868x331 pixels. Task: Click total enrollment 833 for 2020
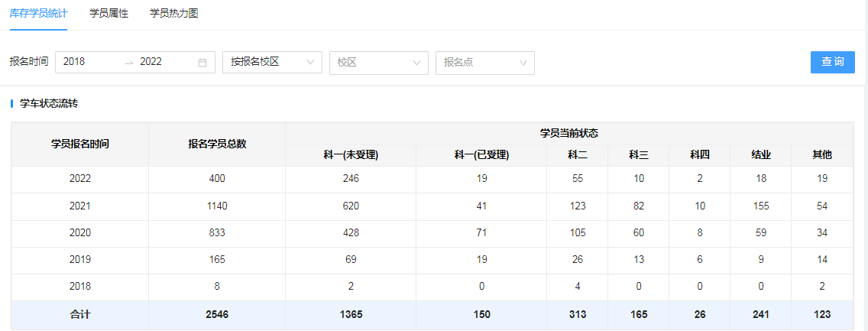(x=217, y=233)
